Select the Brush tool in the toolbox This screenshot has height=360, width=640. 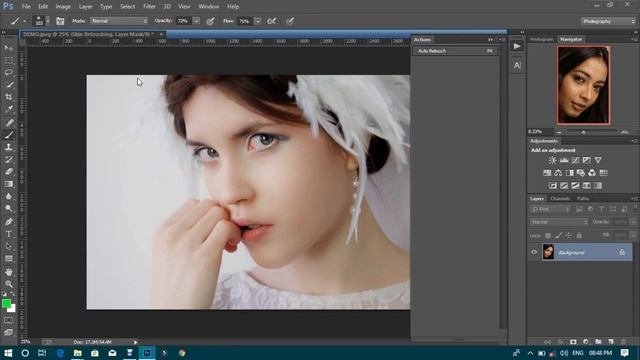coord(9,135)
